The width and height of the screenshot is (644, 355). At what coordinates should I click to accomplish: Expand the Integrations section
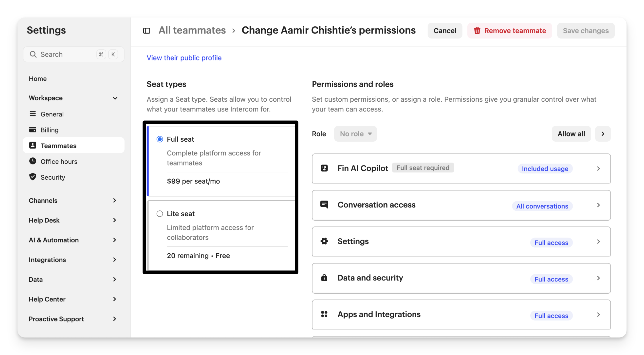click(114, 260)
